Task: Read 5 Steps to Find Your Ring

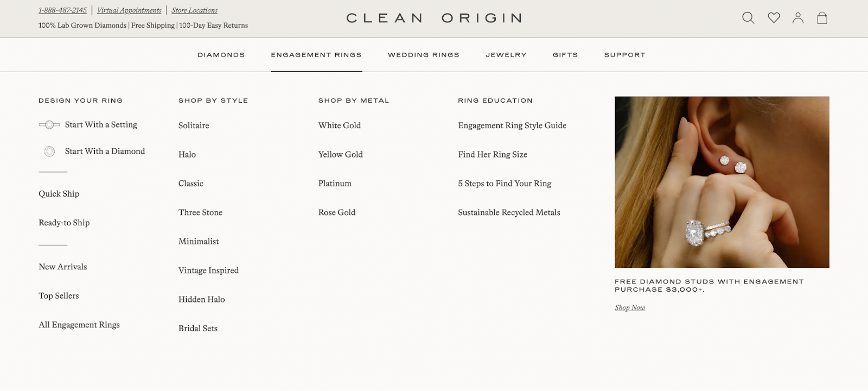Action: 505,184
